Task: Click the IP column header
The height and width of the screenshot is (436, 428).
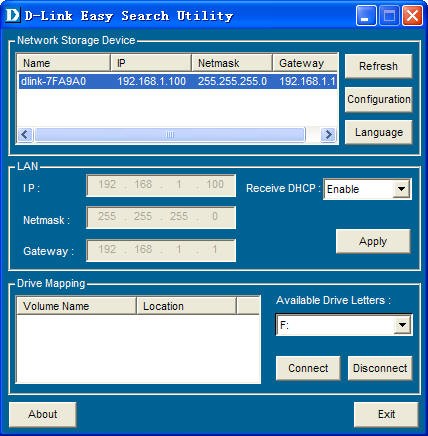Action: click(151, 63)
